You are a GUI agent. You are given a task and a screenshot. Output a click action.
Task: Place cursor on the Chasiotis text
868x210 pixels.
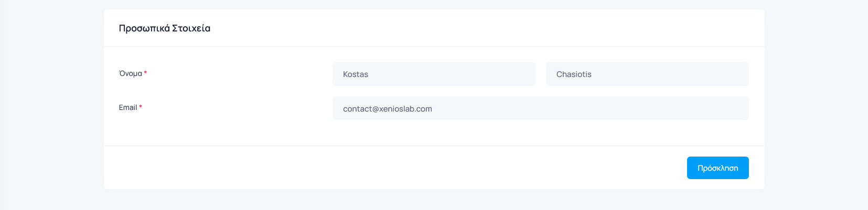574,74
